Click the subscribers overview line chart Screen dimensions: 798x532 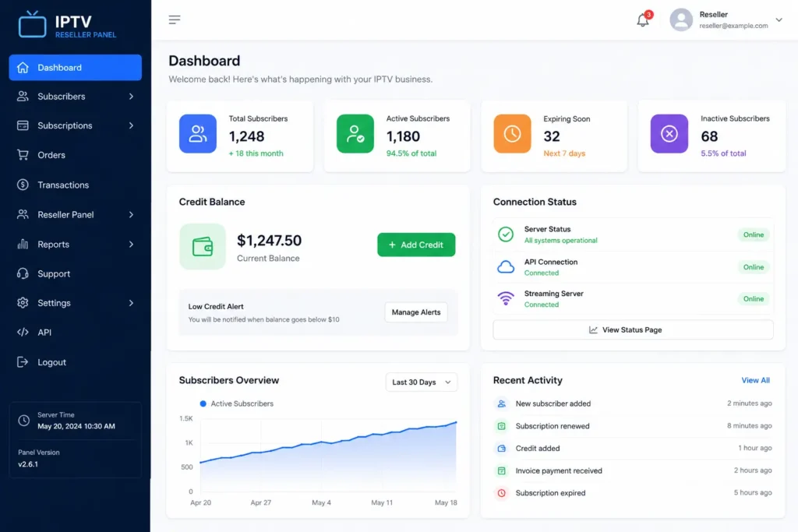328,455
